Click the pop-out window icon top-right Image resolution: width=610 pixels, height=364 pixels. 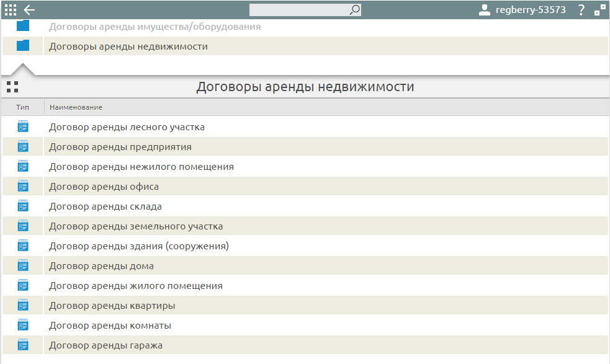pos(599,9)
